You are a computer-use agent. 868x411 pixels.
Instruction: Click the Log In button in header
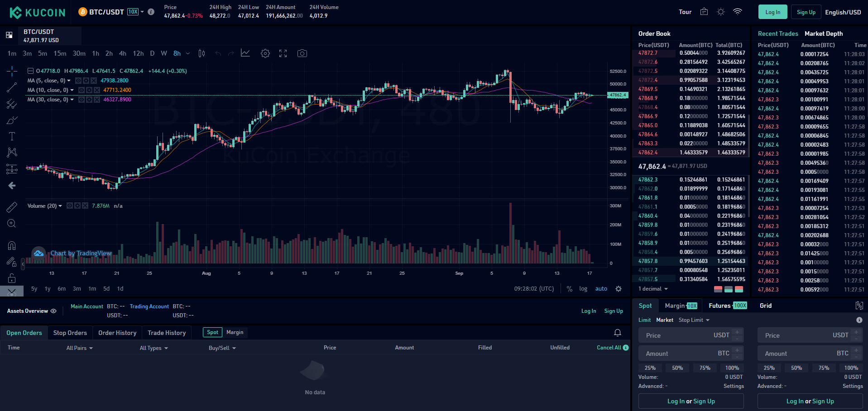click(x=773, y=12)
